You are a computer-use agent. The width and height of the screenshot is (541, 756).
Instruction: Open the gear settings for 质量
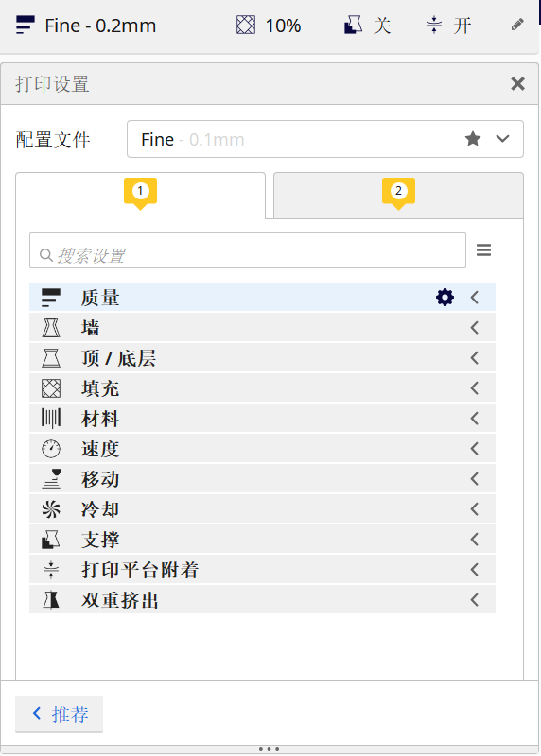(445, 297)
